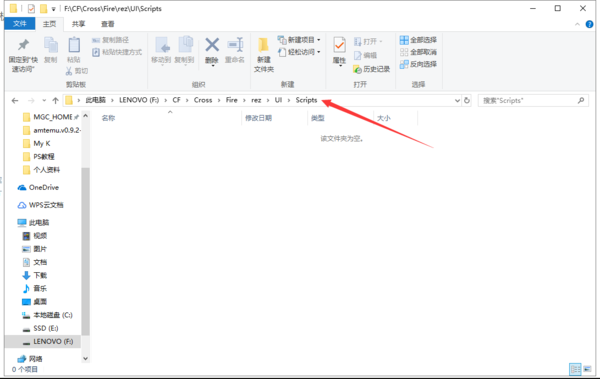Pin folder to Quick access
This screenshot has height=379, width=600.
coord(23,54)
